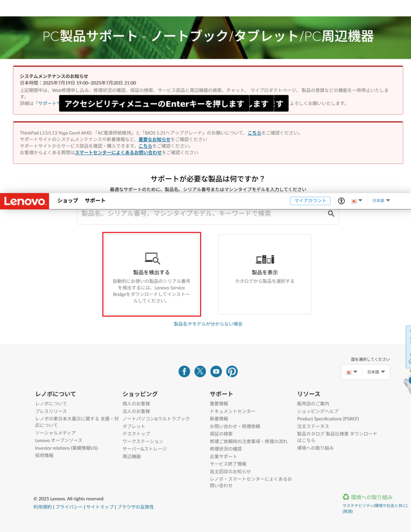Open footer 日本語 language dropdown

(x=376, y=372)
